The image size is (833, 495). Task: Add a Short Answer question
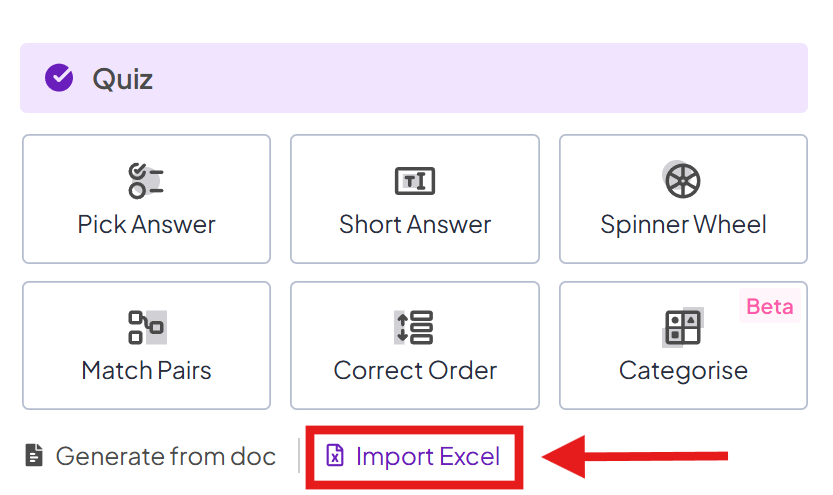click(x=415, y=199)
